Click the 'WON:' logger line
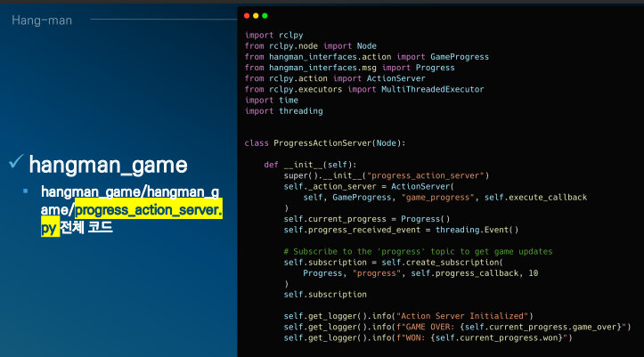 coord(428,337)
